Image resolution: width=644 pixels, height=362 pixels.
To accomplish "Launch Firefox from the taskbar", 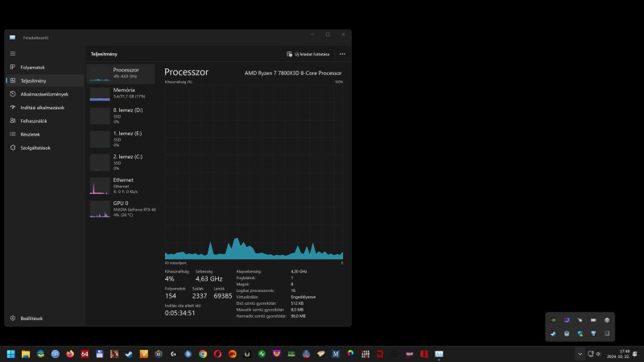I will (70, 354).
